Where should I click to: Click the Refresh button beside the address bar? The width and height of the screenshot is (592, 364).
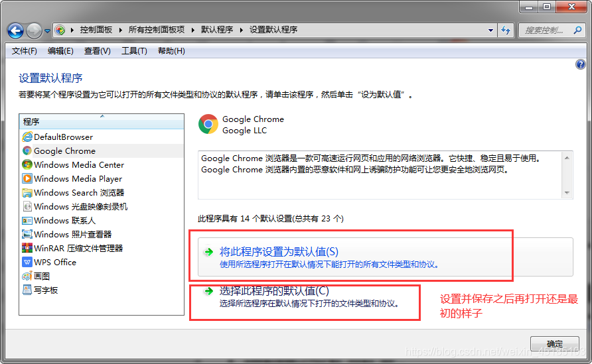(x=506, y=30)
